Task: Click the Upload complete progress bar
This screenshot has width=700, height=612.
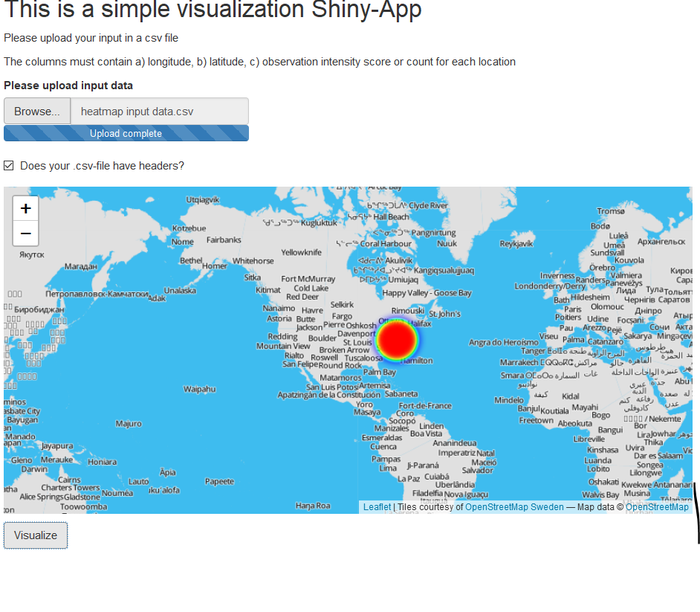Action: 126,134
